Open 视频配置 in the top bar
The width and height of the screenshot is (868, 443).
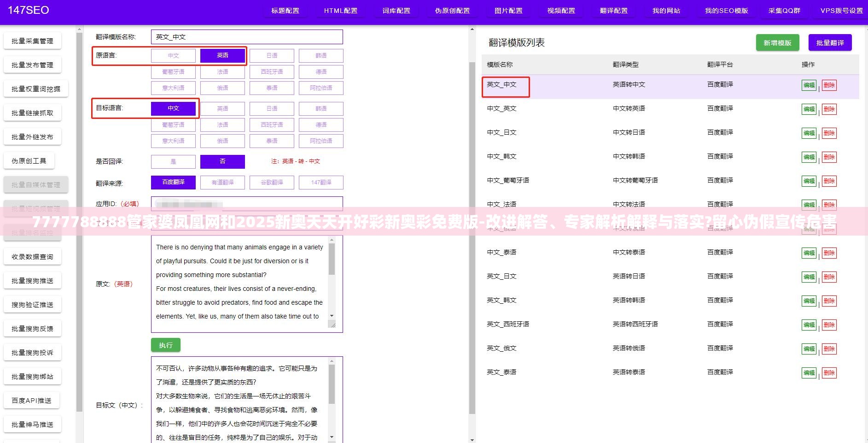point(561,11)
